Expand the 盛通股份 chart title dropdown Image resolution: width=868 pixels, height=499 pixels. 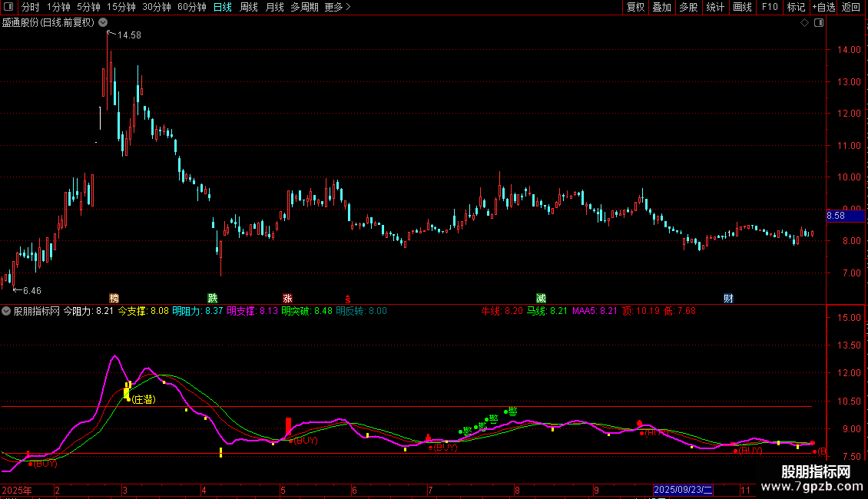tap(103, 23)
